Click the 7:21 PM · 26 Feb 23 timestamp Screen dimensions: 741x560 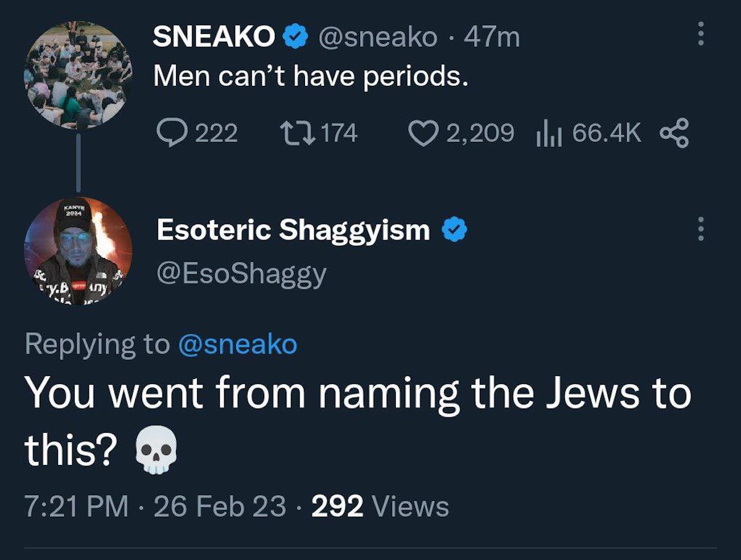pos(156,507)
